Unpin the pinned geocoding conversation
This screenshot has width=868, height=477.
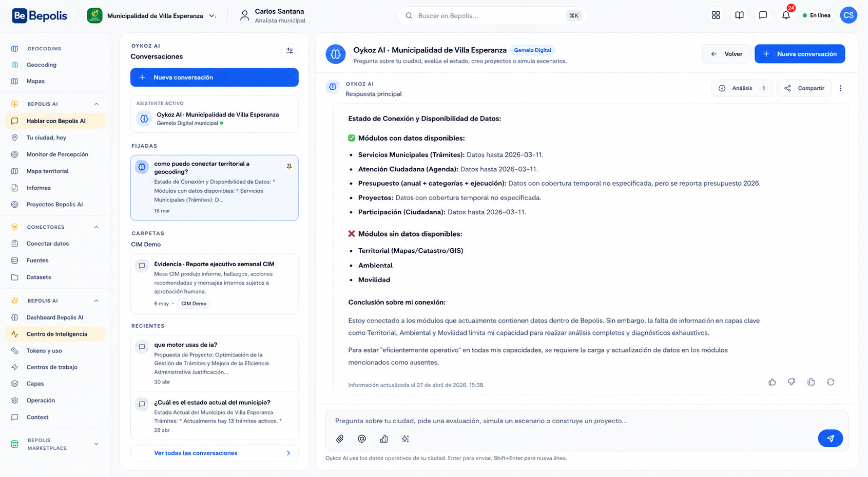click(289, 167)
